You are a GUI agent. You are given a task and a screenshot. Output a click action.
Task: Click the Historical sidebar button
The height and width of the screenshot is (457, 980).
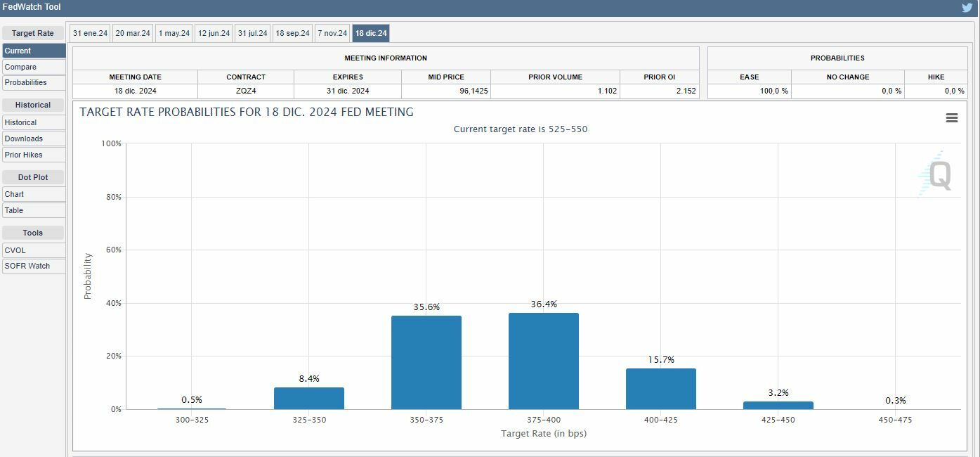[34, 122]
